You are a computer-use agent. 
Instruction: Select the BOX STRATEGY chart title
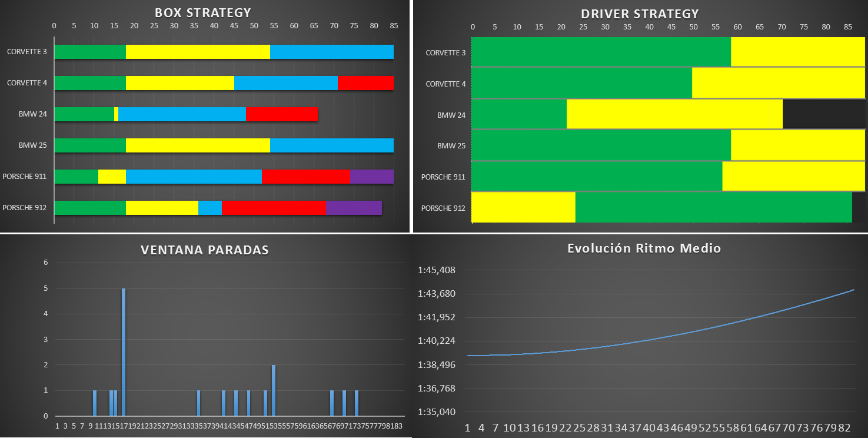tap(202, 12)
